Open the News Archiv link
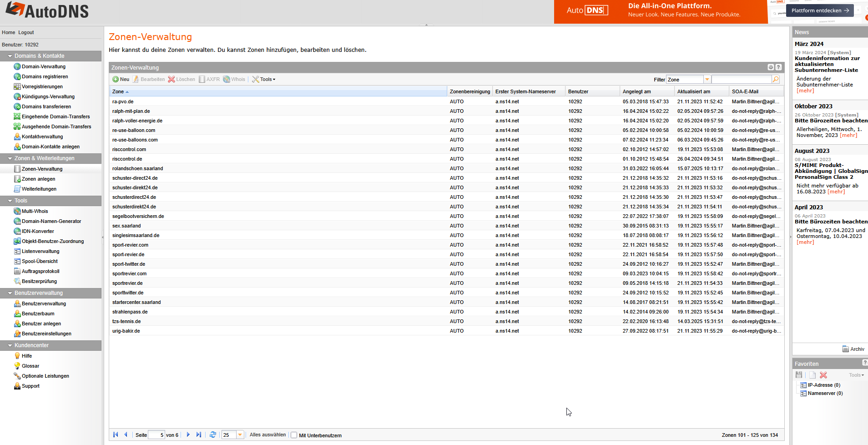The height and width of the screenshot is (445, 868). (x=853, y=349)
